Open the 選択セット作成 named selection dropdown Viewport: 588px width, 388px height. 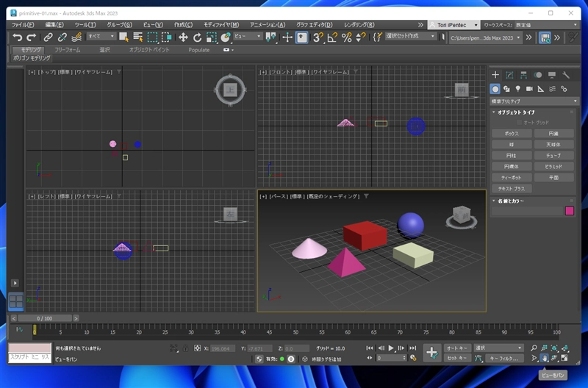tap(411, 36)
